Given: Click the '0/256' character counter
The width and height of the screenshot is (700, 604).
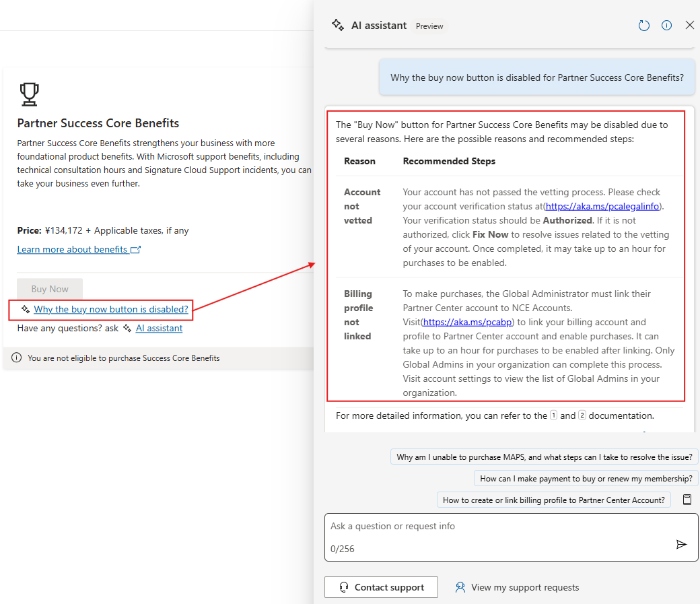Looking at the screenshot, I should point(343,549).
